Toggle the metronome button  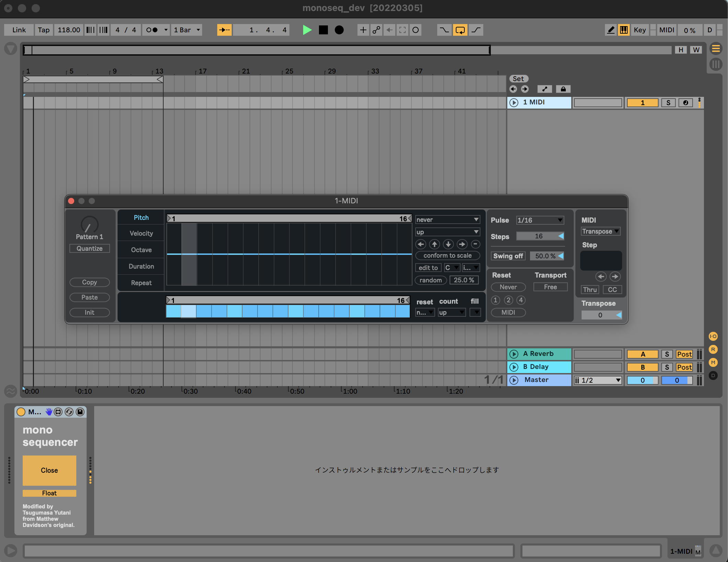(152, 30)
